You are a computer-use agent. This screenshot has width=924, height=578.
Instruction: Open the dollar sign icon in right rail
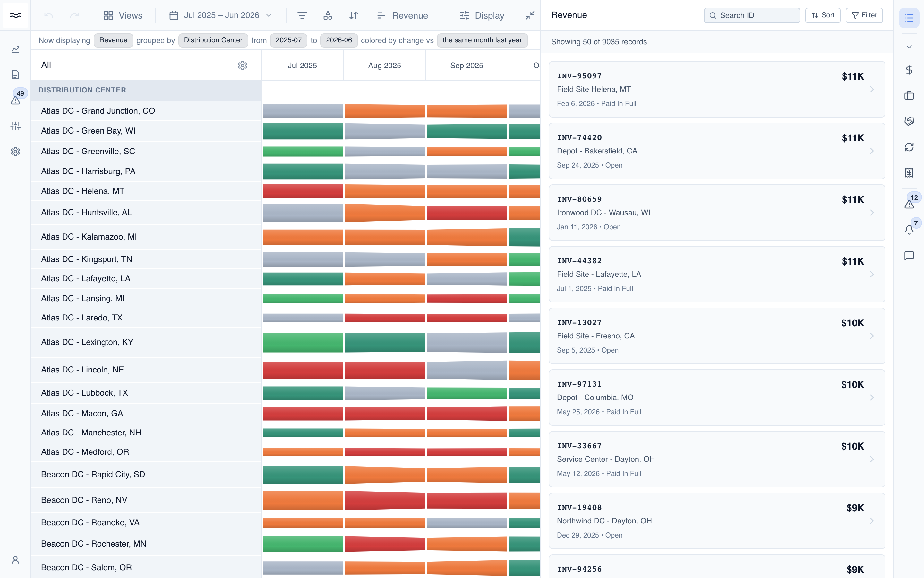coord(909,70)
